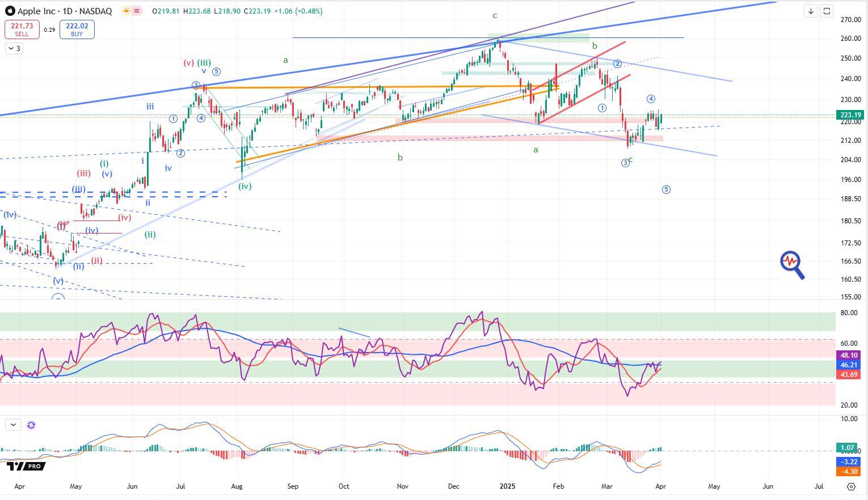The height and width of the screenshot is (500, 868).
Task: Click the red 43.69 indicator value tag
Action: pos(850,375)
